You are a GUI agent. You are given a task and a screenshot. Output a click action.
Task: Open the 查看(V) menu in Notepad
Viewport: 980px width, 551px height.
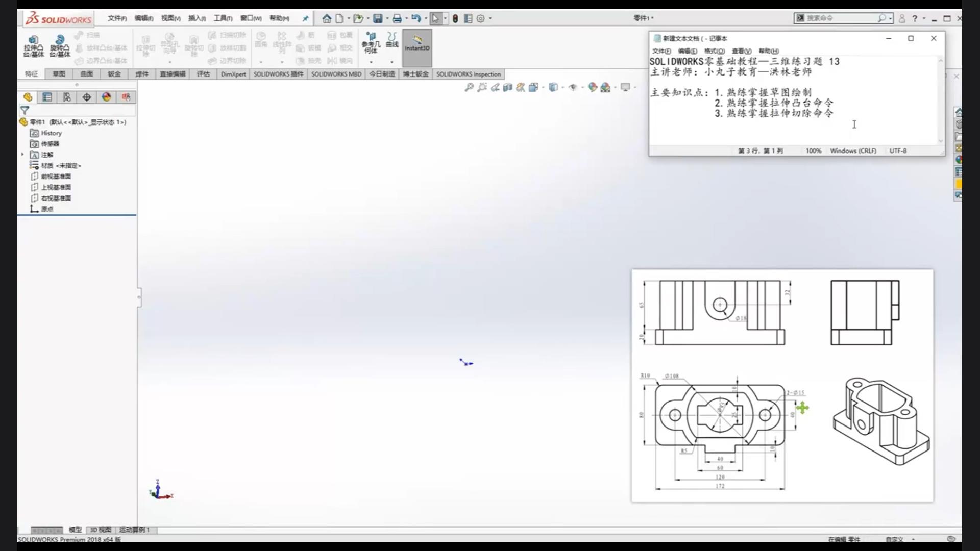pos(742,51)
